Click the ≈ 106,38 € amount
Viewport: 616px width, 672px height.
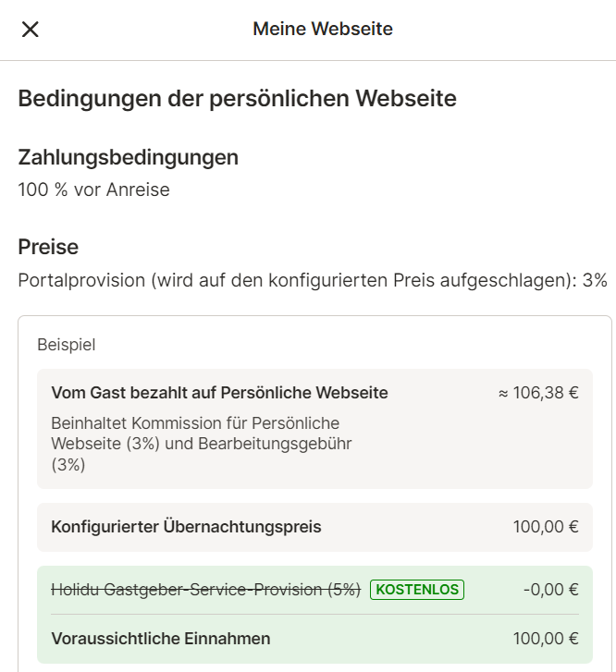click(x=538, y=393)
